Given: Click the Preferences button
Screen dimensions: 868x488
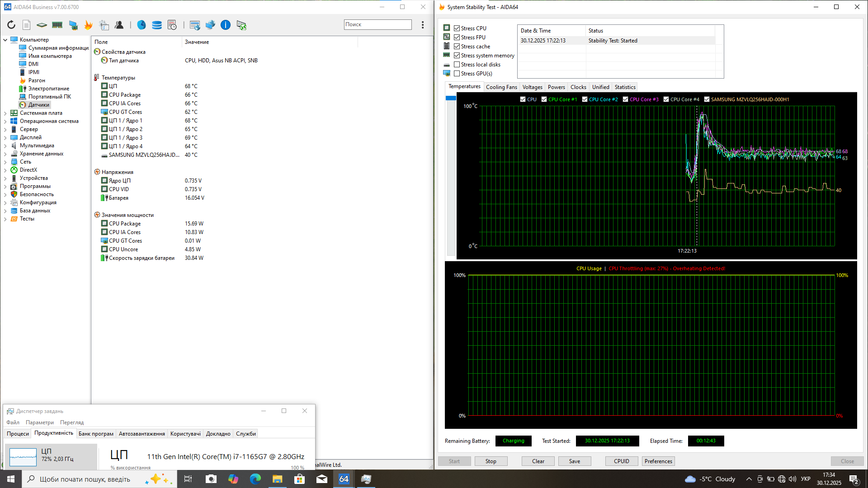Looking at the screenshot, I should (x=658, y=461).
